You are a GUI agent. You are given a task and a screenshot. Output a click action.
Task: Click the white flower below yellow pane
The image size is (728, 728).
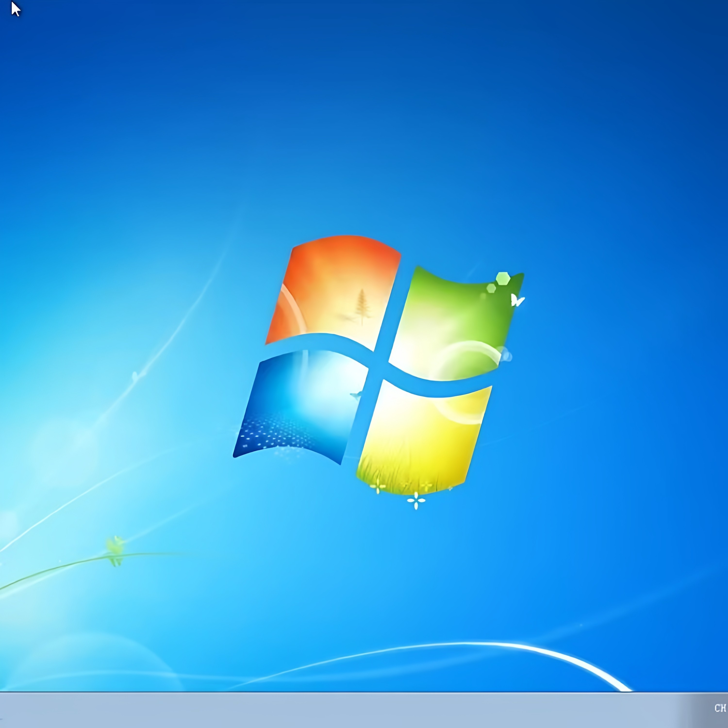click(416, 500)
